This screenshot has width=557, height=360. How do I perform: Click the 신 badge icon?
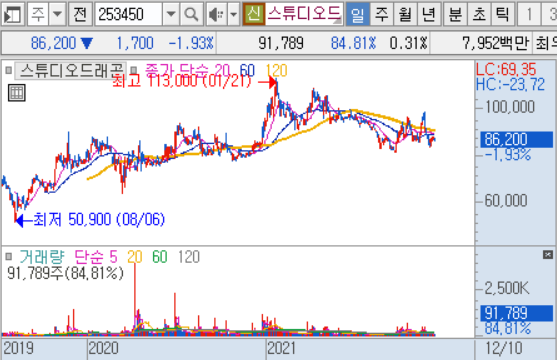254,14
